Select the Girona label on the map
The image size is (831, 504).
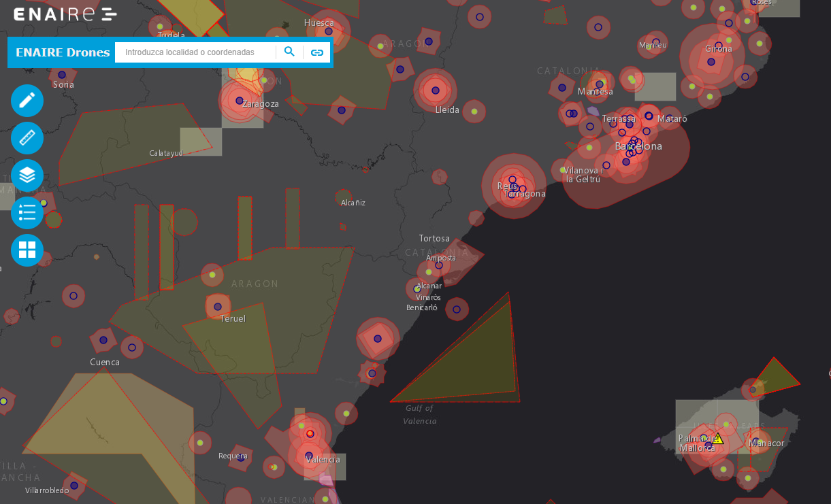(x=719, y=48)
